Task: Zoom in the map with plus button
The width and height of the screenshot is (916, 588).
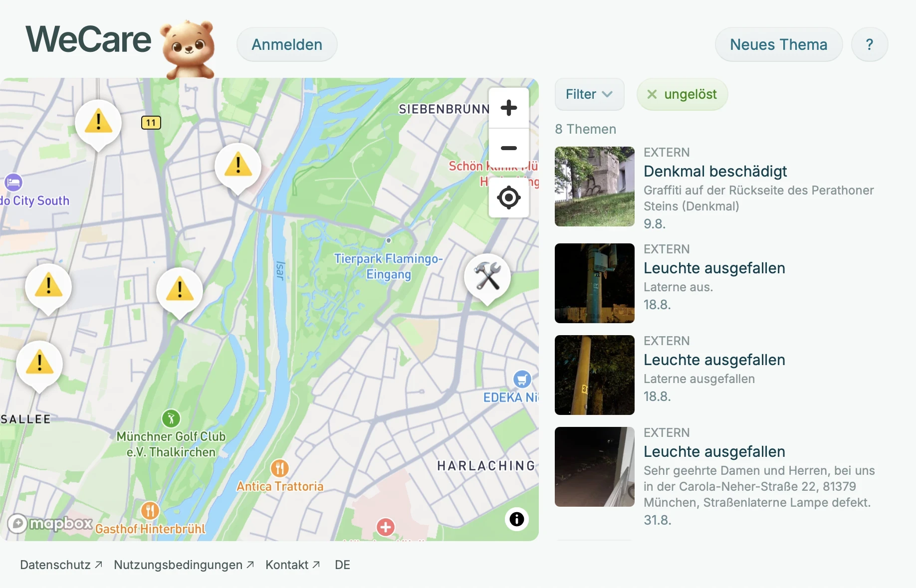Action: click(508, 108)
